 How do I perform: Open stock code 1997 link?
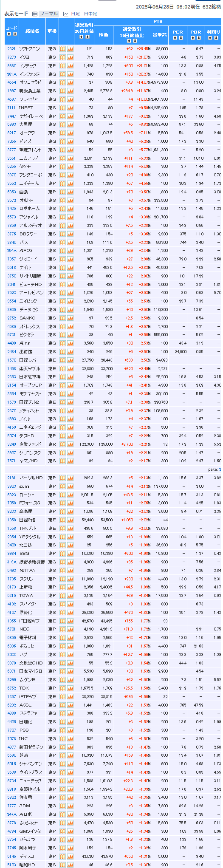(x=11, y=90)
